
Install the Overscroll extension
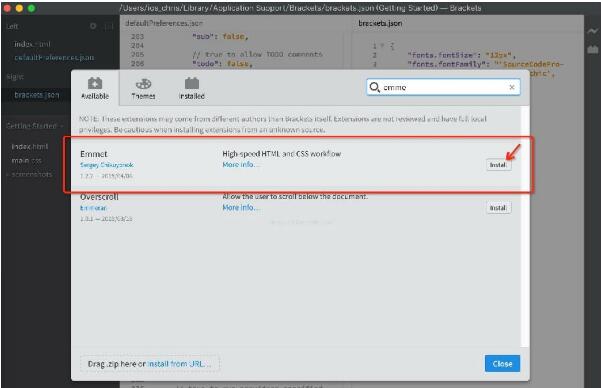498,208
